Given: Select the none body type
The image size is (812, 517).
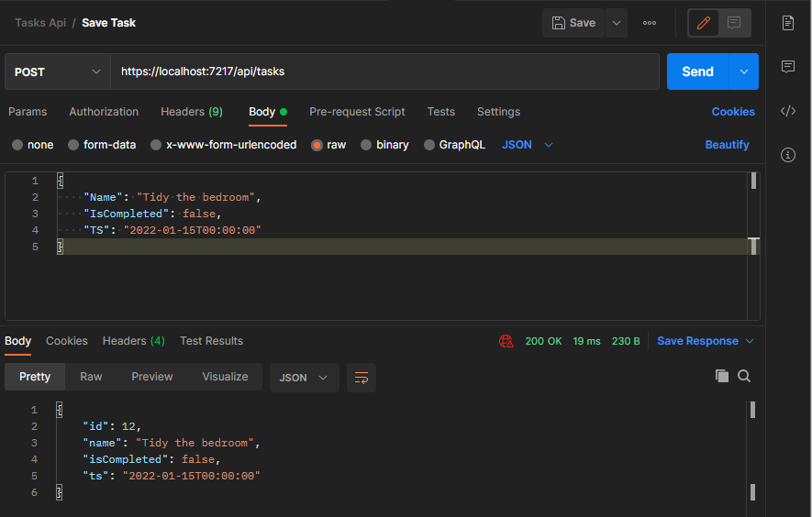Looking at the screenshot, I should tap(33, 145).
